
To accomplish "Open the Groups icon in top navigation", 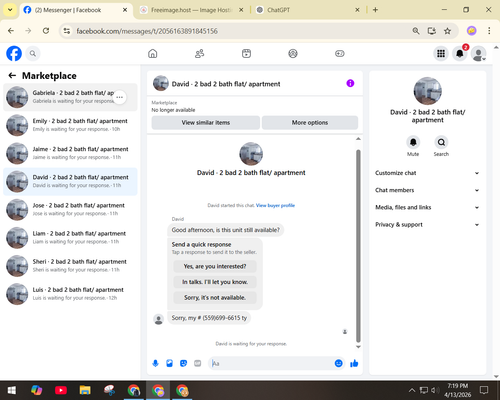I will tap(293, 53).
